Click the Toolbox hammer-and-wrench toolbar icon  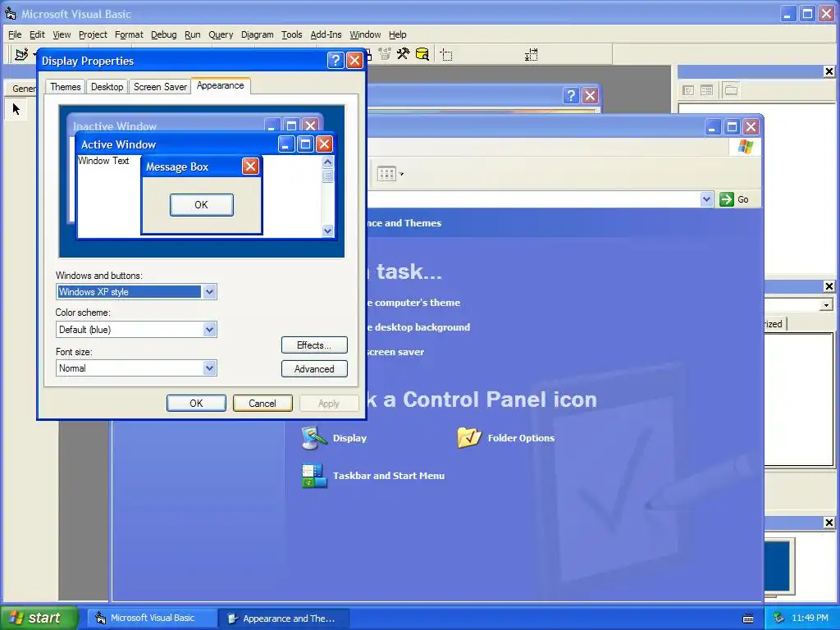[403, 53]
